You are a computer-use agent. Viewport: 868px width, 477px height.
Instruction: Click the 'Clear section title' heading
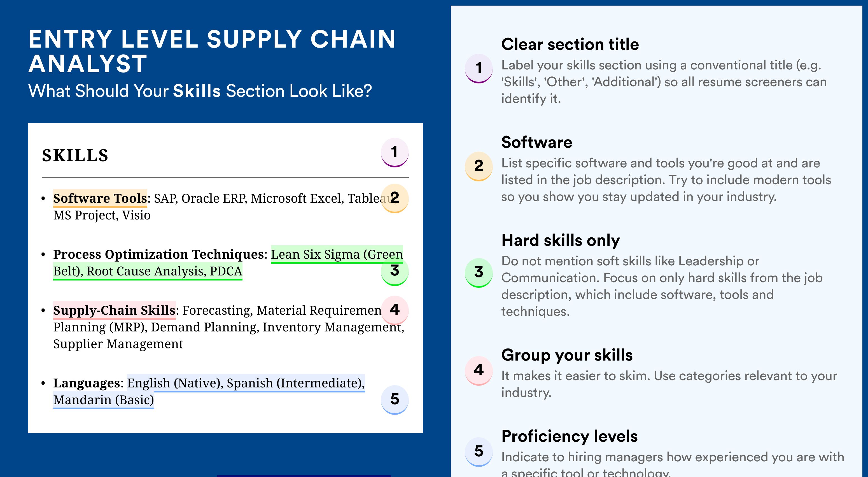[570, 44]
